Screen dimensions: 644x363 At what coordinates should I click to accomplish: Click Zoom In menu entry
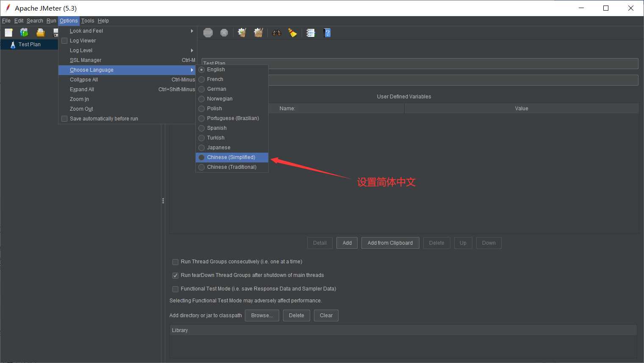pos(127,99)
